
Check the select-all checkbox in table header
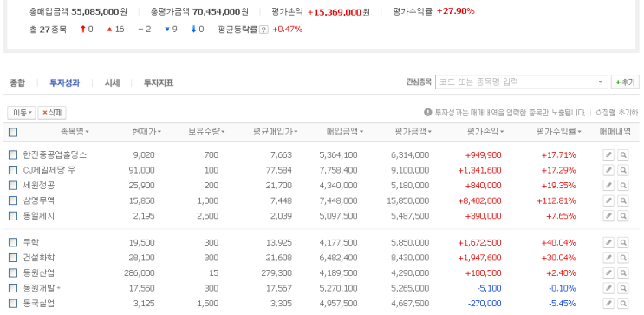(13, 132)
